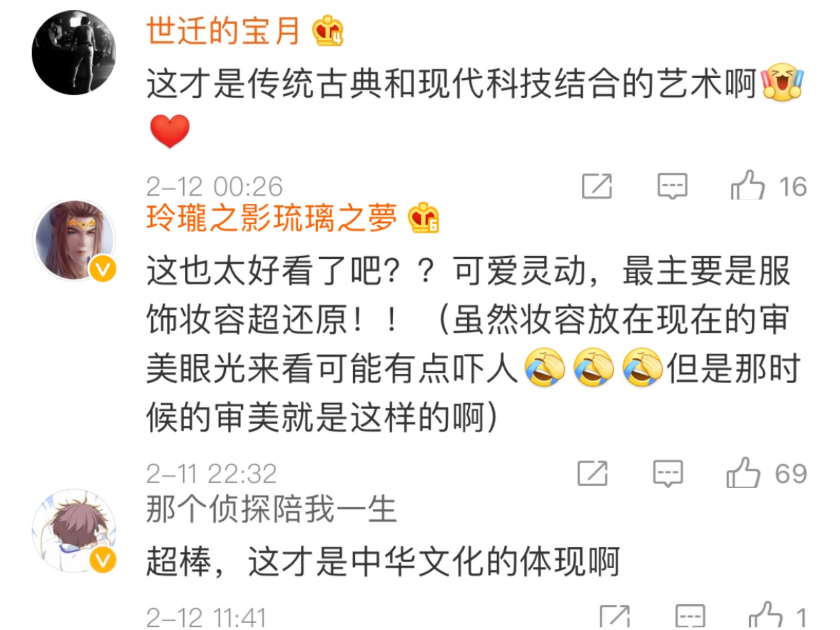Open 玲瓏之影琉璃之夢's profile via username

point(271,217)
